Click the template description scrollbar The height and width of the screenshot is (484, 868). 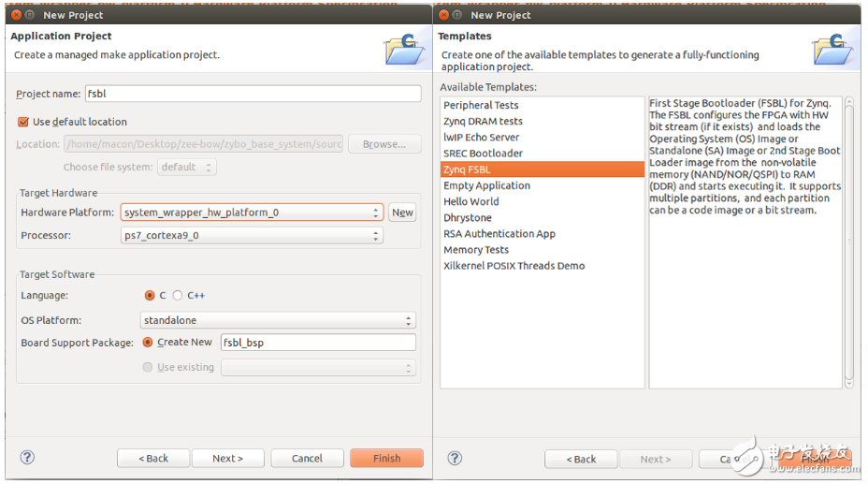849,242
